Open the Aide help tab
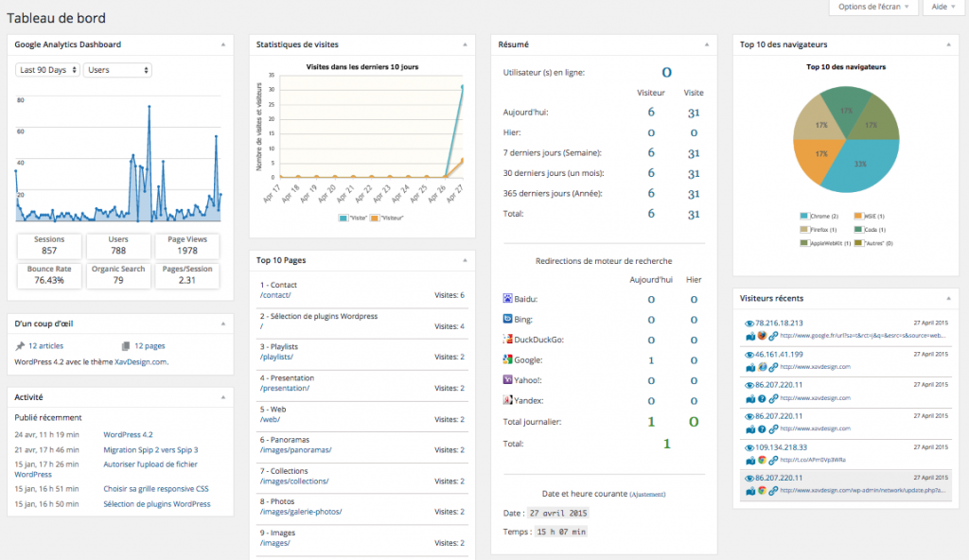 [943, 7]
